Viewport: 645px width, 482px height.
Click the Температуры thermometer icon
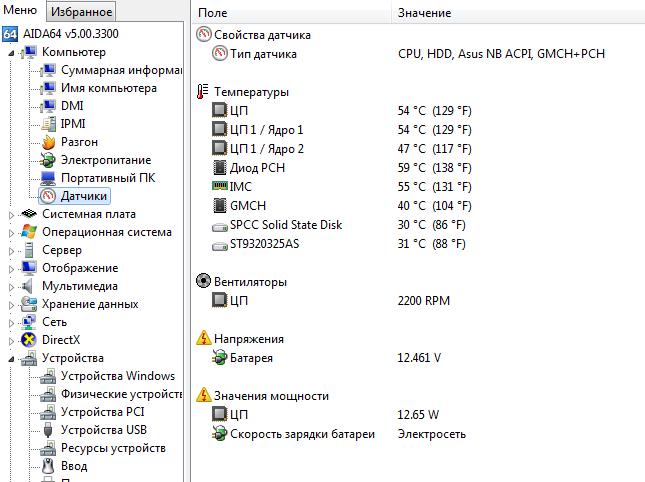(204, 92)
